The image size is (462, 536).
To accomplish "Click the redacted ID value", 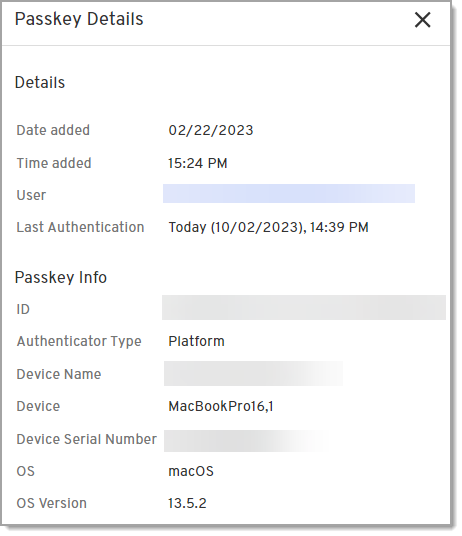I will [x=304, y=308].
